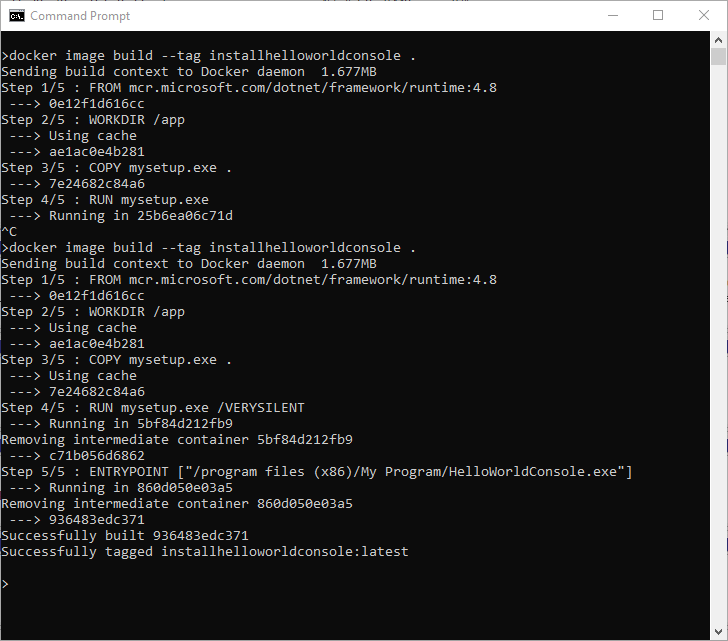Click the Step 5/5 ENTRYPOINT line
728x641 pixels.
click(x=317, y=472)
